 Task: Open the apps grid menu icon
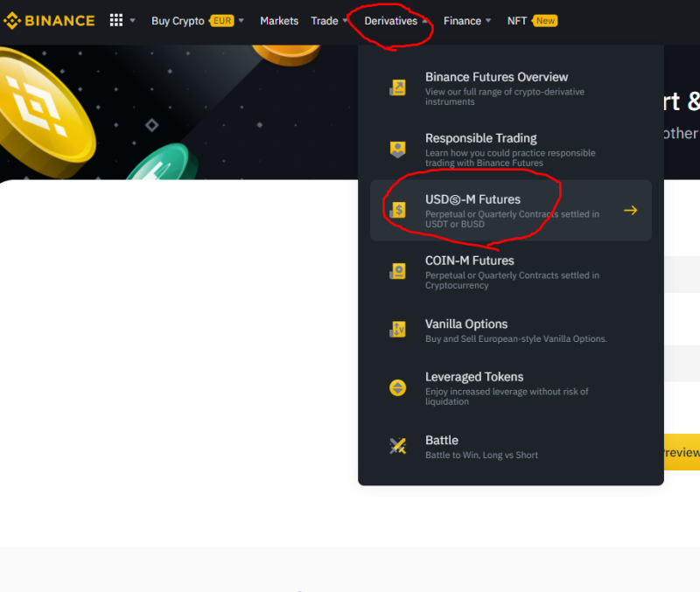pos(116,20)
